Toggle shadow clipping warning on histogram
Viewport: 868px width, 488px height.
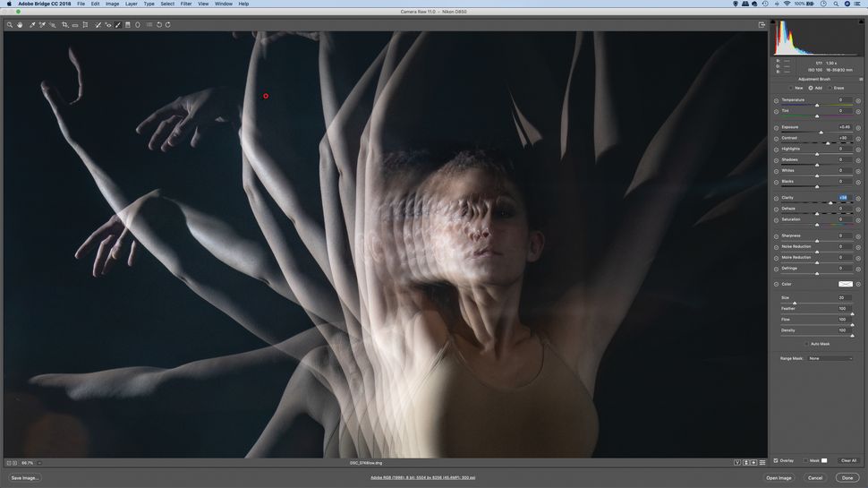click(773, 21)
